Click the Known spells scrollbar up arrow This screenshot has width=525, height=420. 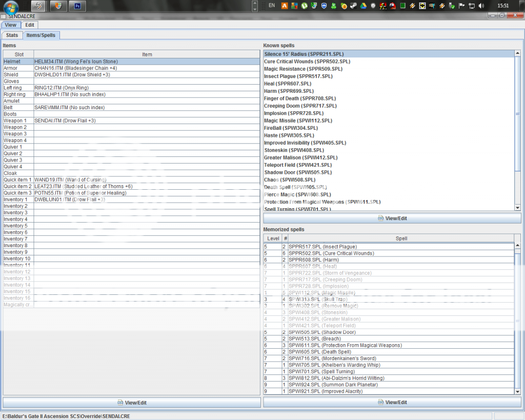point(517,53)
